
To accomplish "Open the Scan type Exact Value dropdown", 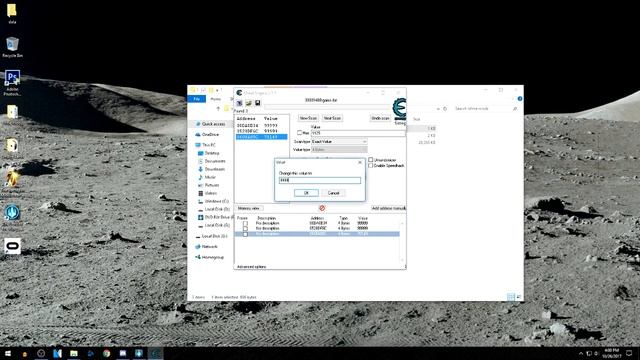I will coord(339,141).
